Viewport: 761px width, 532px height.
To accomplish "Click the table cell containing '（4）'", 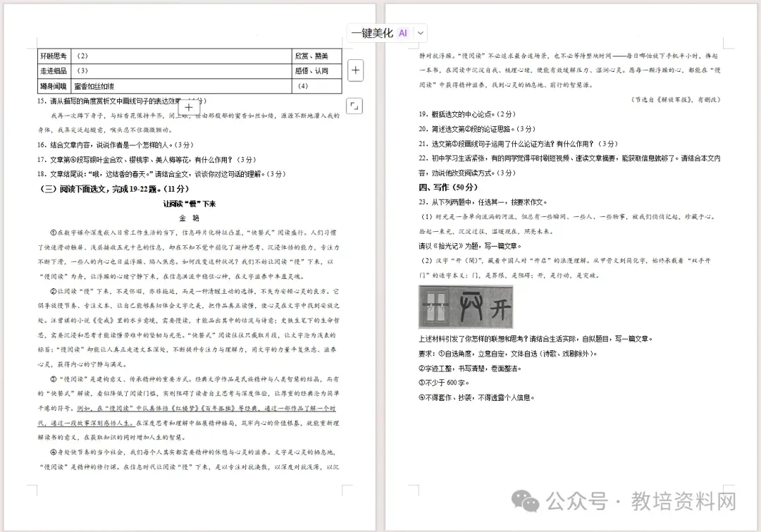I will (x=316, y=86).
